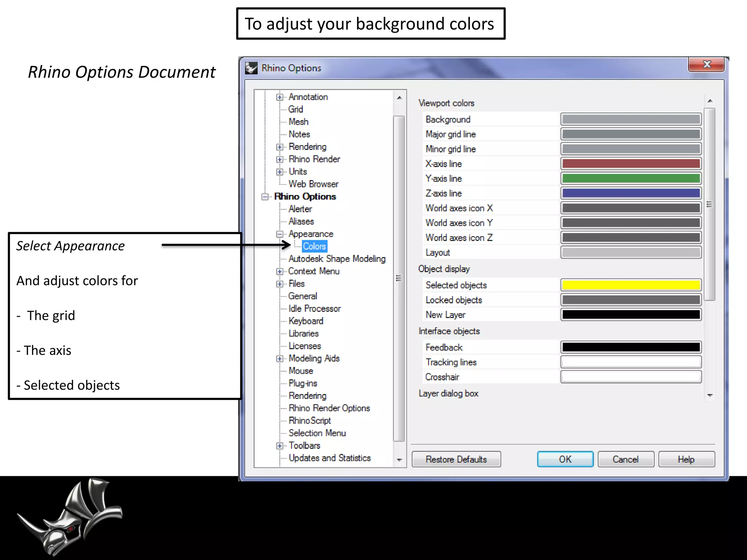The image size is (747, 560).
Task: Confirm the dialog with OK
Action: tap(565, 459)
